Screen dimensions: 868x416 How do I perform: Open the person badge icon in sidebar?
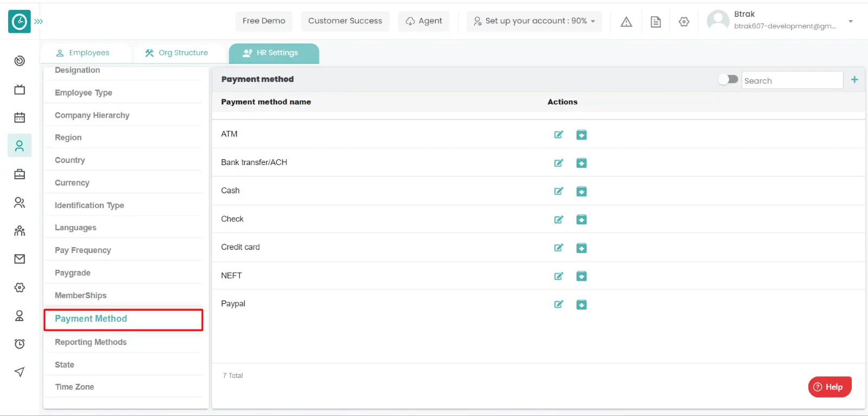pyautogui.click(x=20, y=316)
